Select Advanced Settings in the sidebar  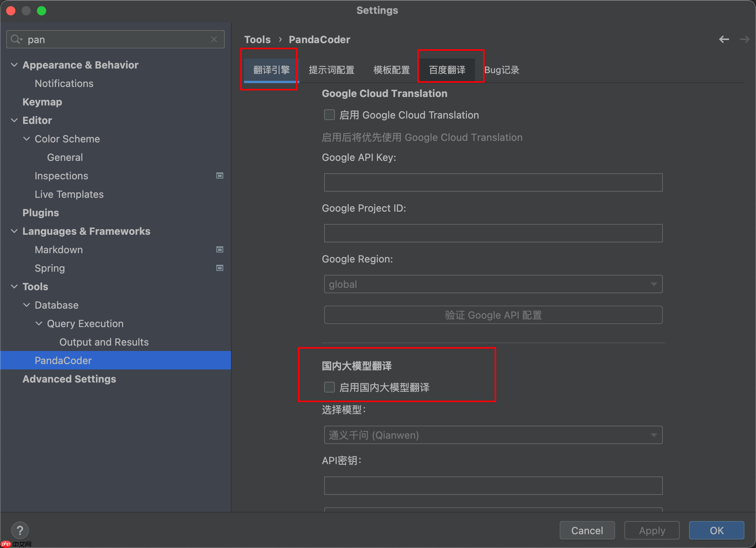(x=69, y=379)
